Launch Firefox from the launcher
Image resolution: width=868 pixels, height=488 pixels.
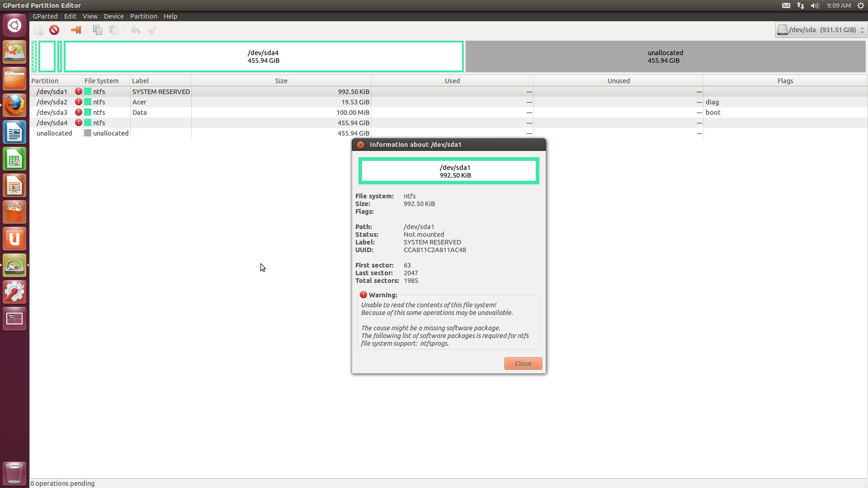point(14,106)
